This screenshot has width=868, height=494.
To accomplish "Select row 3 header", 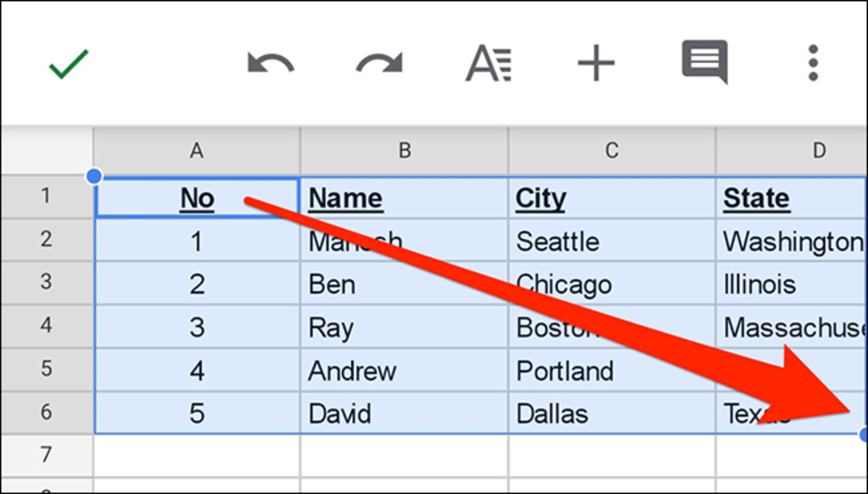I will click(47, 282).
